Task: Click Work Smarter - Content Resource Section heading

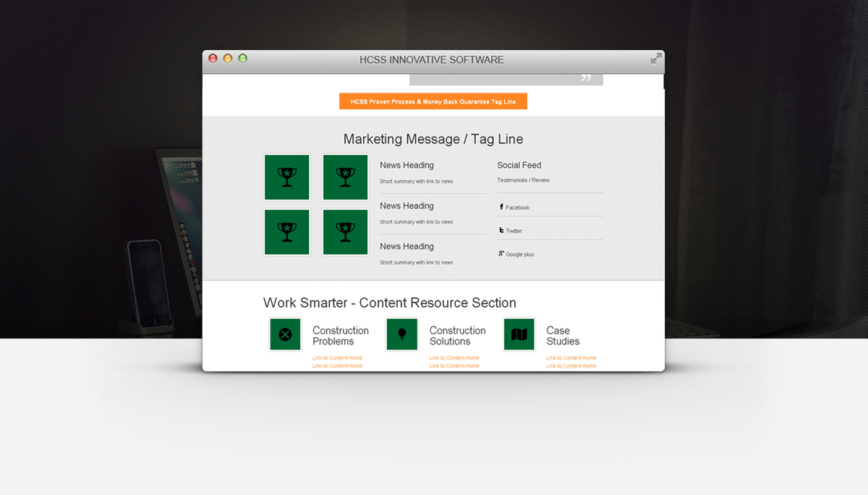Action: coord(390,302)
